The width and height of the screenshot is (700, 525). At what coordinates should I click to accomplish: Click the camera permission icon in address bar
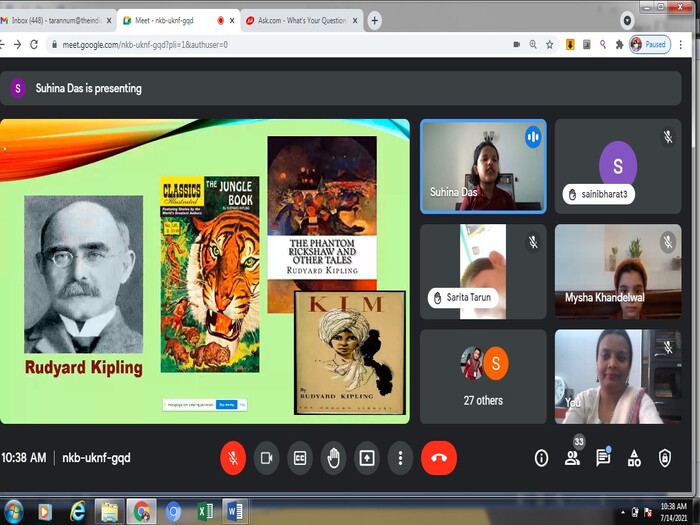click(517, 45)
